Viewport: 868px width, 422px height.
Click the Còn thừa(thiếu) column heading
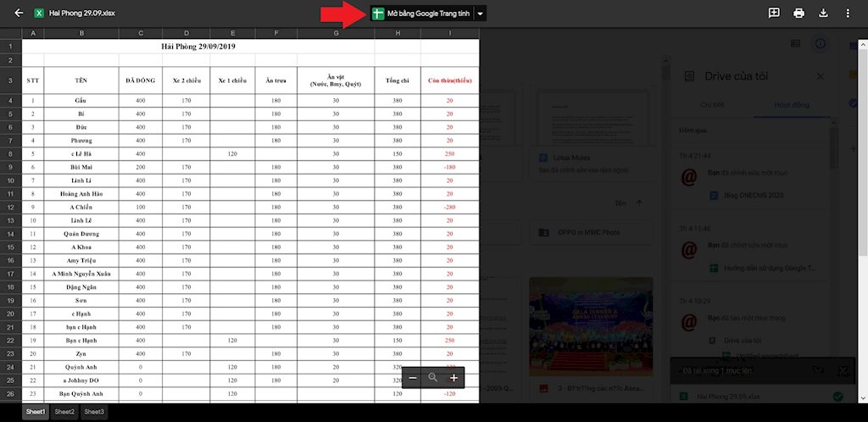click(449, 81)
